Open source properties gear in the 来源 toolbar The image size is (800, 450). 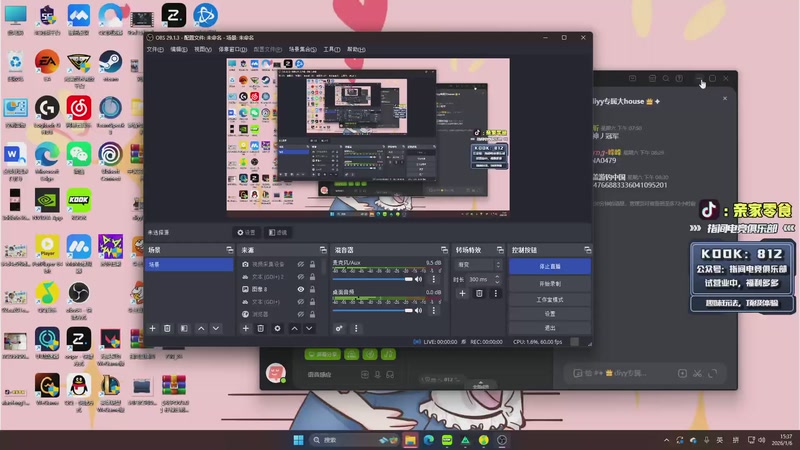[x=278, y=329]
